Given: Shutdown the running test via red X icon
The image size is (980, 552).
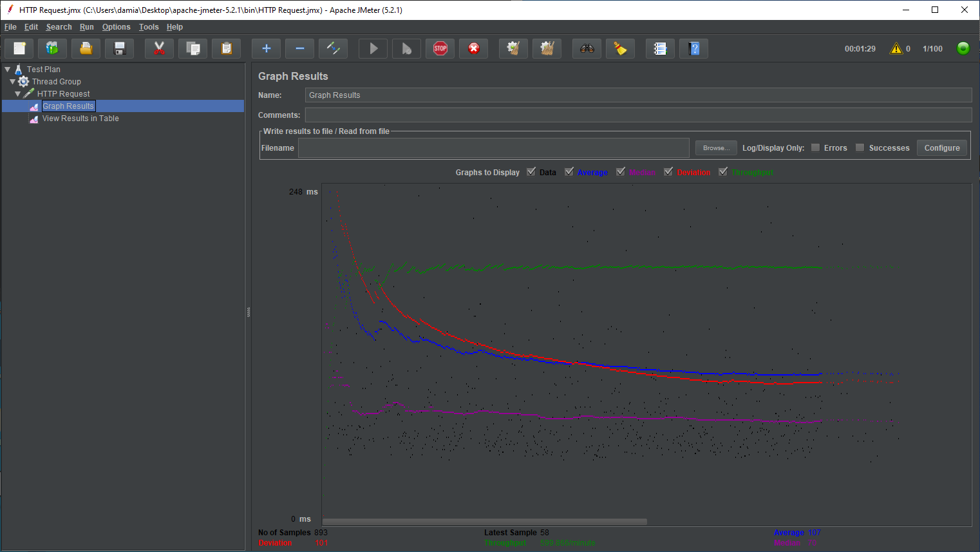Looking at the screenshot, I should click(x=473, y=48).
